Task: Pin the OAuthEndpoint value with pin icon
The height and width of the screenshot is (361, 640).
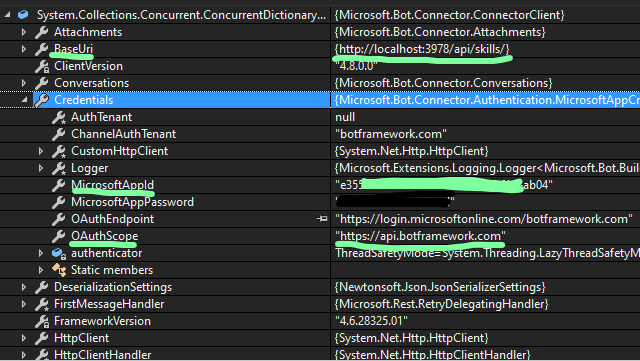Action: (322, 219)
